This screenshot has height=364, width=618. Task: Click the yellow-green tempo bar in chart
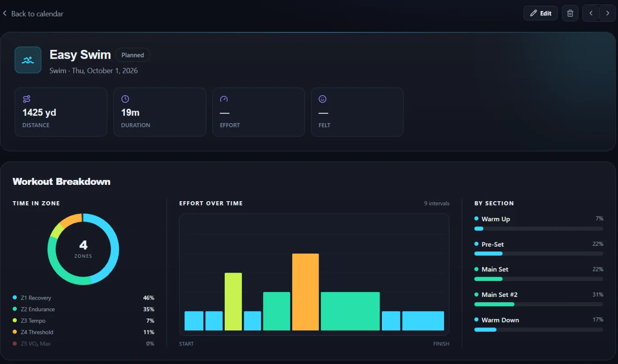pos(233,301)
